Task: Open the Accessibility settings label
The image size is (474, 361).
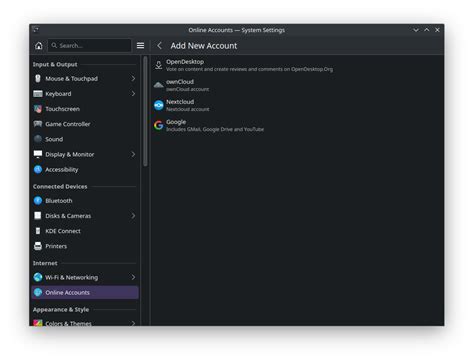Action: [x=62, y=169]
